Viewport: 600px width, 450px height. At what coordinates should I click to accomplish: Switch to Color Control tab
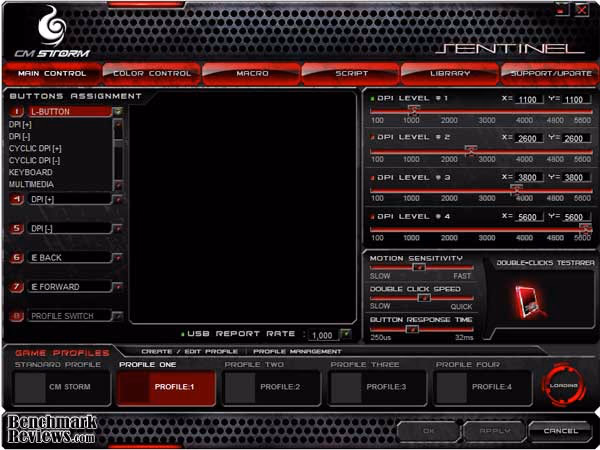click(x=152, y=73)
